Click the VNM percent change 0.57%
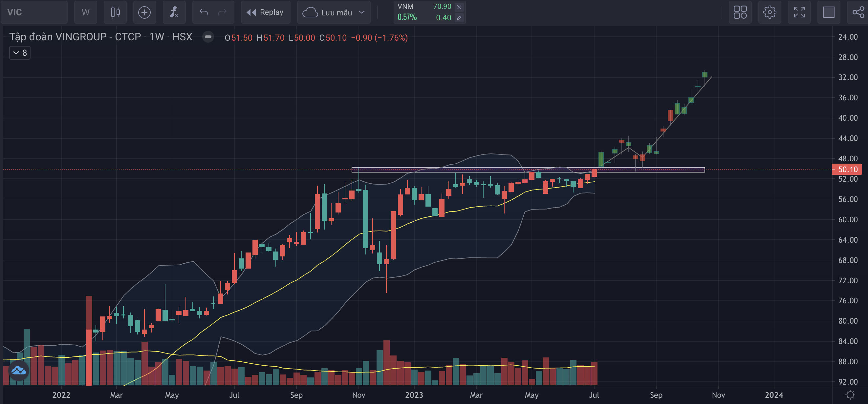868x404 pixels. (x=407, y=17)
